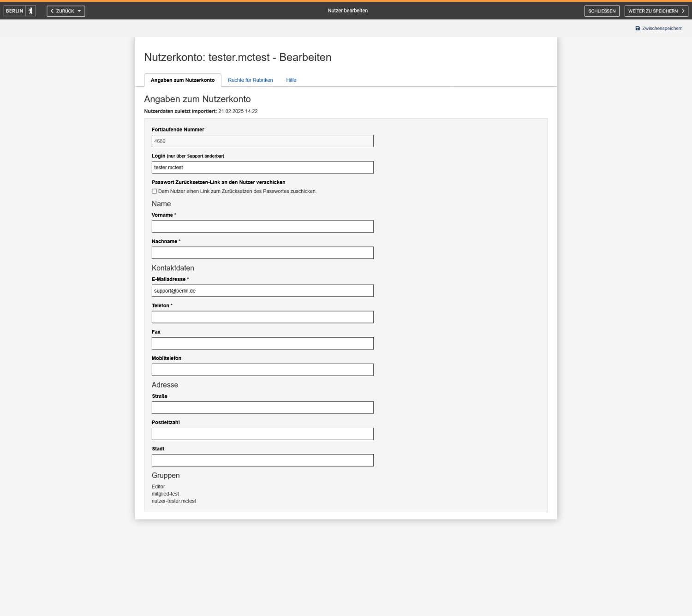Click Zwischenspeichern text link
Image resolution: width=692 pixels, height=616 pixels.
pos(662,29)
